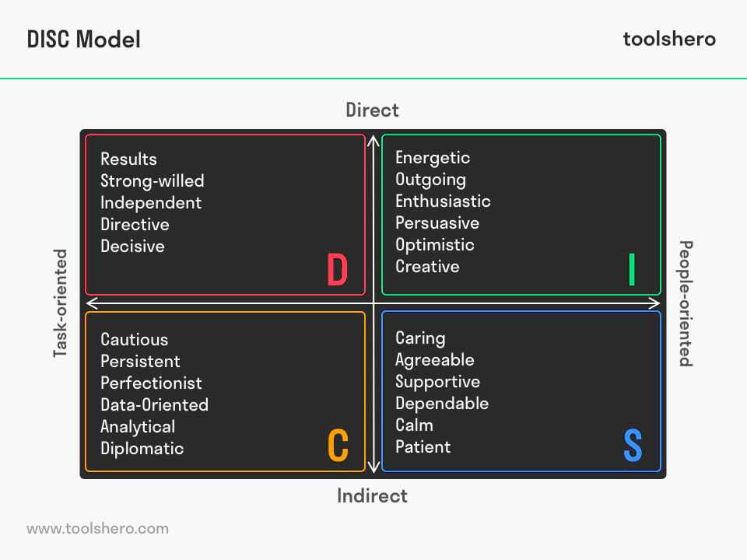
Task: Click the downward arrowhead on vertical axis
Action: (x=373, y=466)
